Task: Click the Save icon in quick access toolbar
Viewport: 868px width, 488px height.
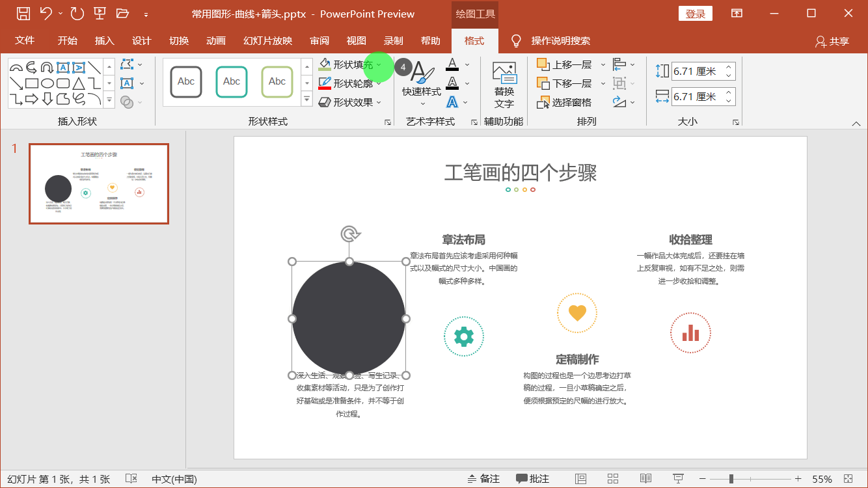Action: tap(23, 13)
